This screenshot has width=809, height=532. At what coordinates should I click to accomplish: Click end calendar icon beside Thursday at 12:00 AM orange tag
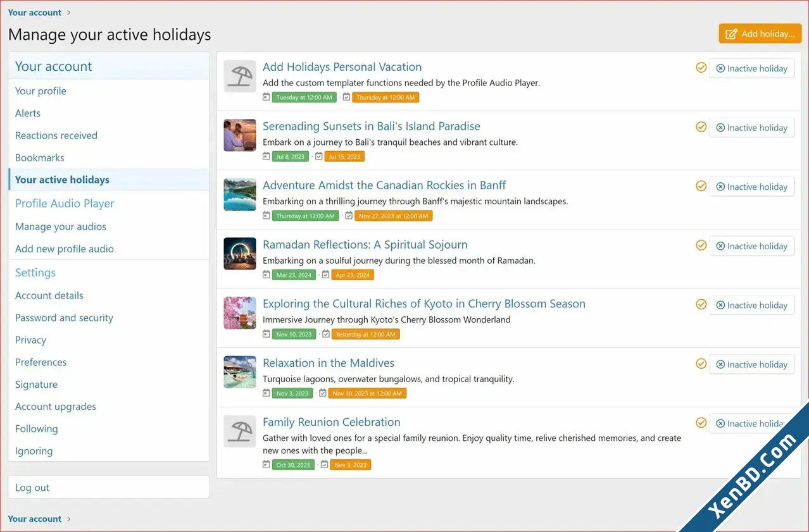347,97
